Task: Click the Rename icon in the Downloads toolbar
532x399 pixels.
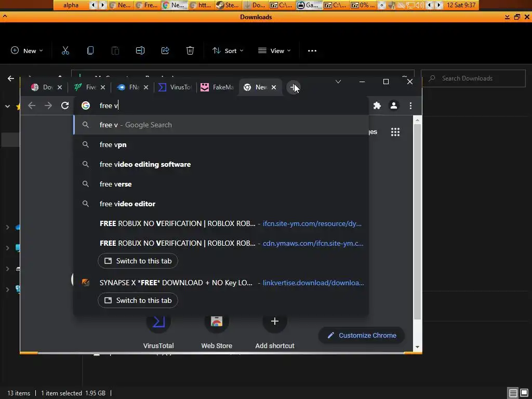Action: pos(140,50)
